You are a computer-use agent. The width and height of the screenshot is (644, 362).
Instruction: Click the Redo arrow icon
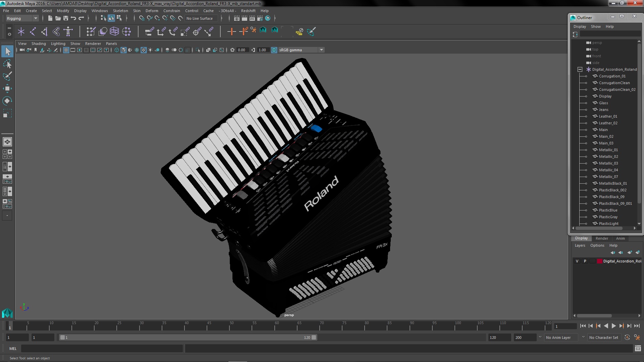coord(81,18)
